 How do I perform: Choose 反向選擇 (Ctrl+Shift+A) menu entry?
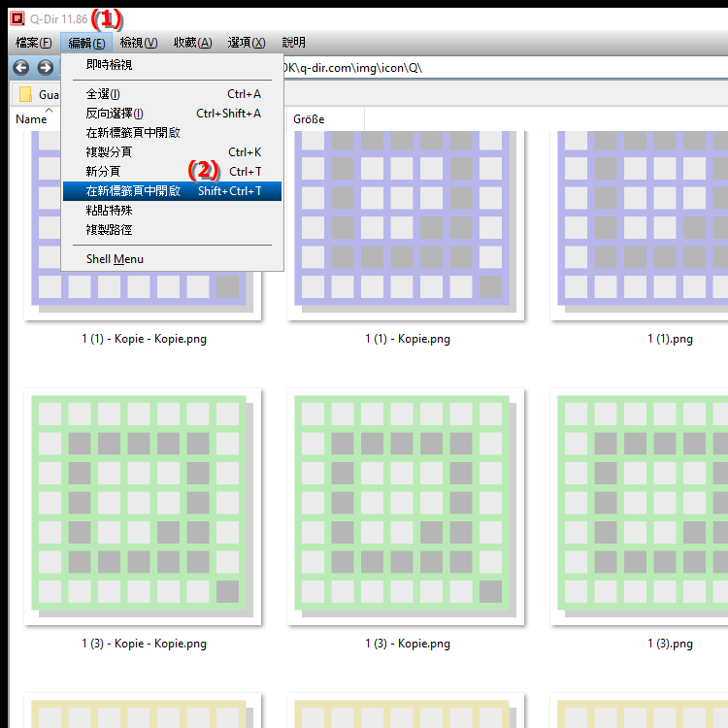tap(172, 114)
